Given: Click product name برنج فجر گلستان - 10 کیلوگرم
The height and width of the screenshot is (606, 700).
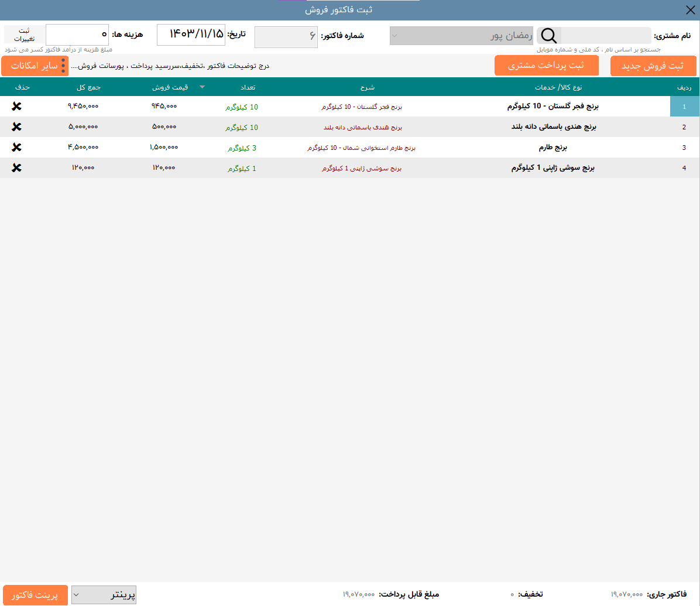Looking at the screenshot, I should [553, 107].
